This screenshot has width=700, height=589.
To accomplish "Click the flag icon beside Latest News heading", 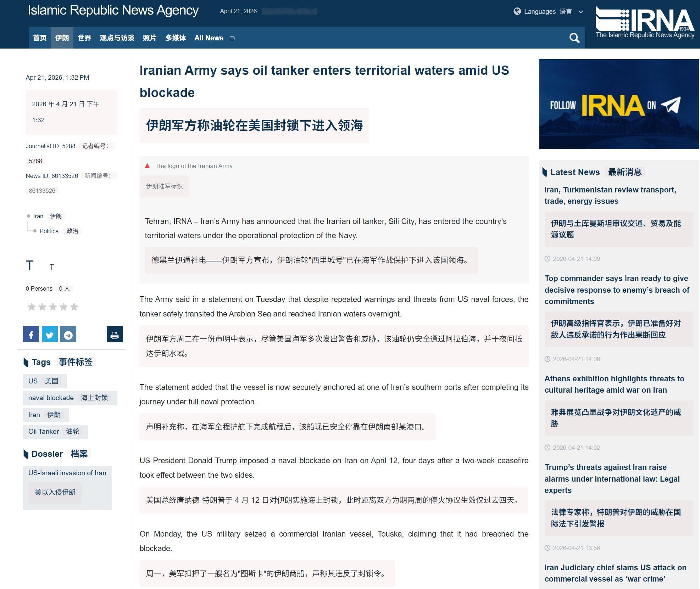I will (545, 172).
